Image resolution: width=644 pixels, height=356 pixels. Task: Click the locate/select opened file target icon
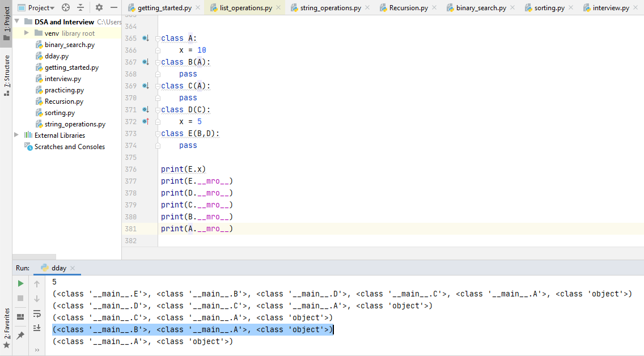(x=66, y=7)
